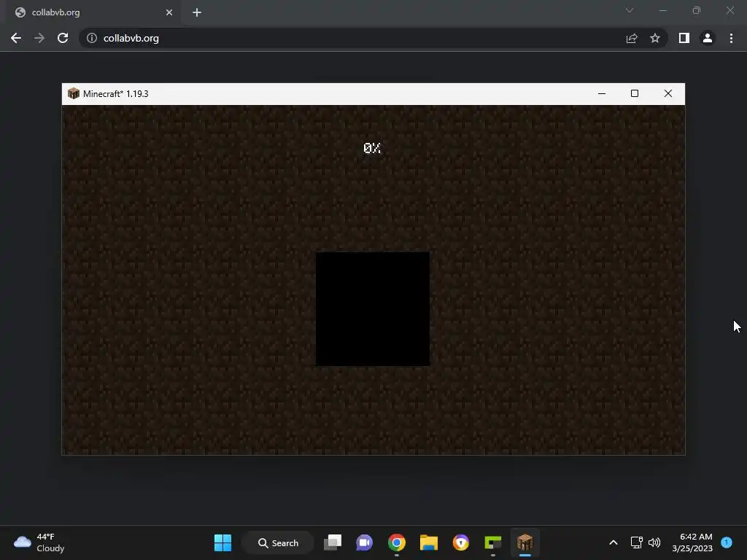
Task: Open the notification badge in tray
Action: [x=727, y=542]
